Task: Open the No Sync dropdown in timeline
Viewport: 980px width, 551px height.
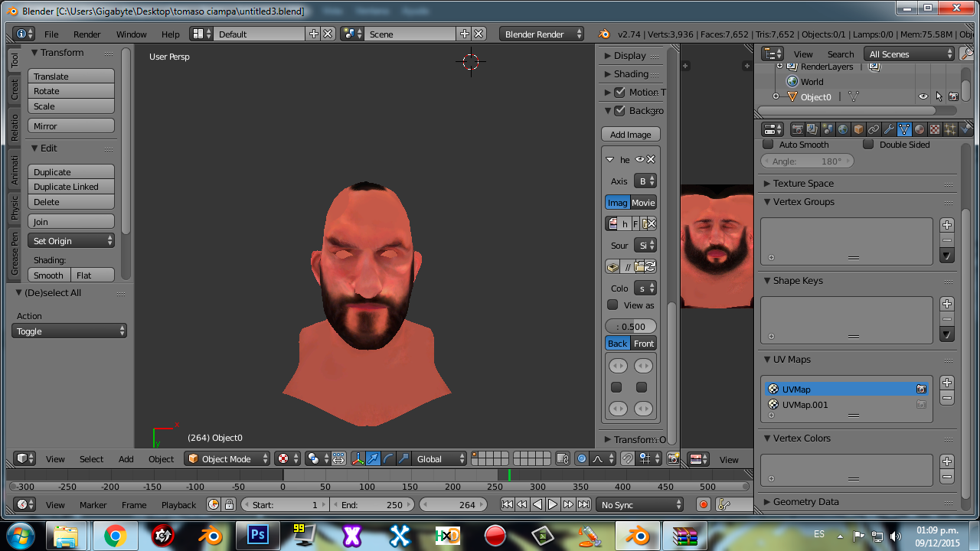Action: tap(640, 504)
